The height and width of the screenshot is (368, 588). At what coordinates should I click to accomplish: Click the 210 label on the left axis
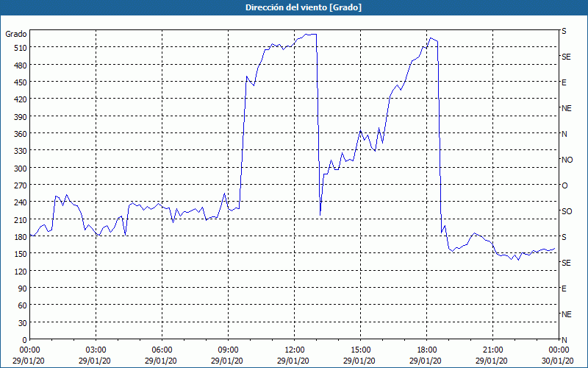[21, 219]
